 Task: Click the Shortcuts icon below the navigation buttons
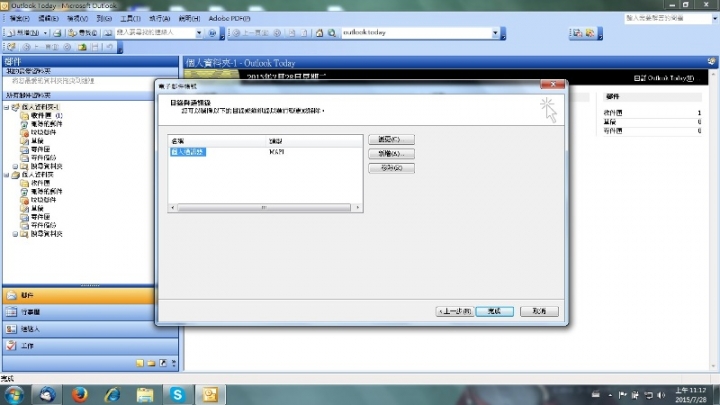click(163, 363)
